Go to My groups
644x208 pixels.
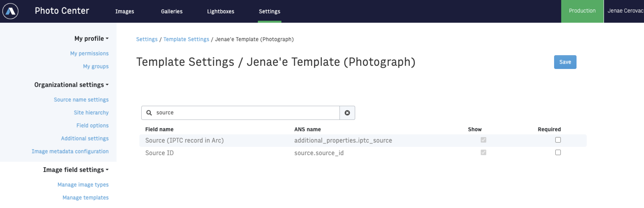[96, 66]
